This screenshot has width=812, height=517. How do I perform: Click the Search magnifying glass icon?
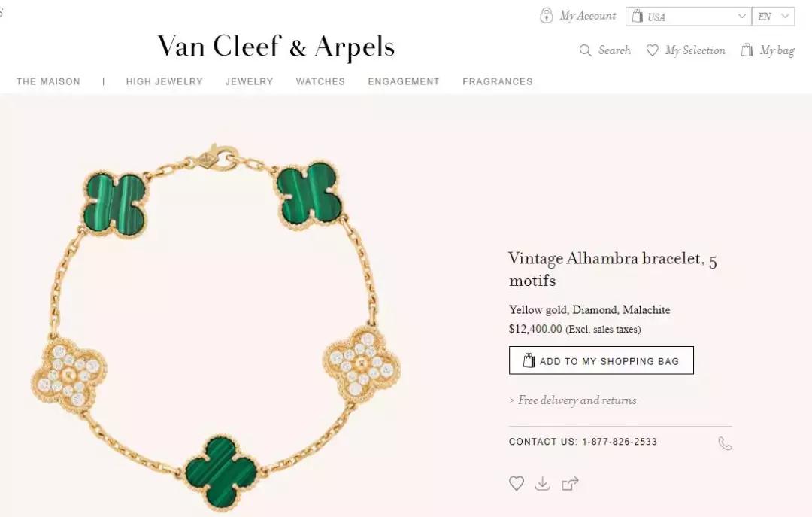[x=585, y=50]
